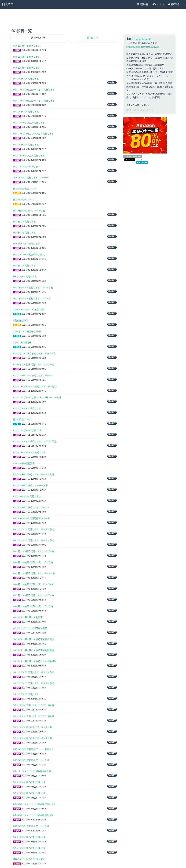Open the 同人楽市 site logo
Image resolution: width=186 pixels, height=868 pixels.
pyautogui.click(x=8, y=4)
